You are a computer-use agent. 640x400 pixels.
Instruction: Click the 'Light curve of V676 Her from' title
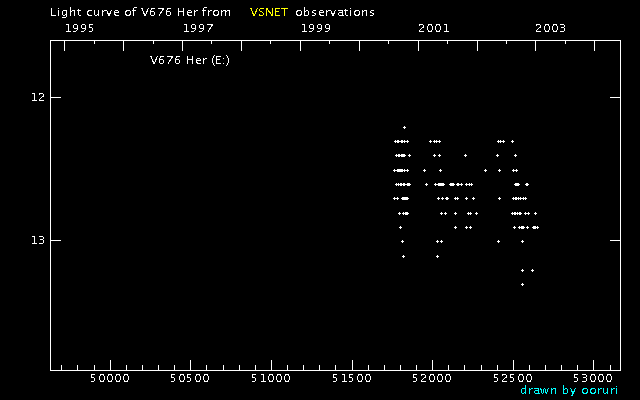(140, 13)
